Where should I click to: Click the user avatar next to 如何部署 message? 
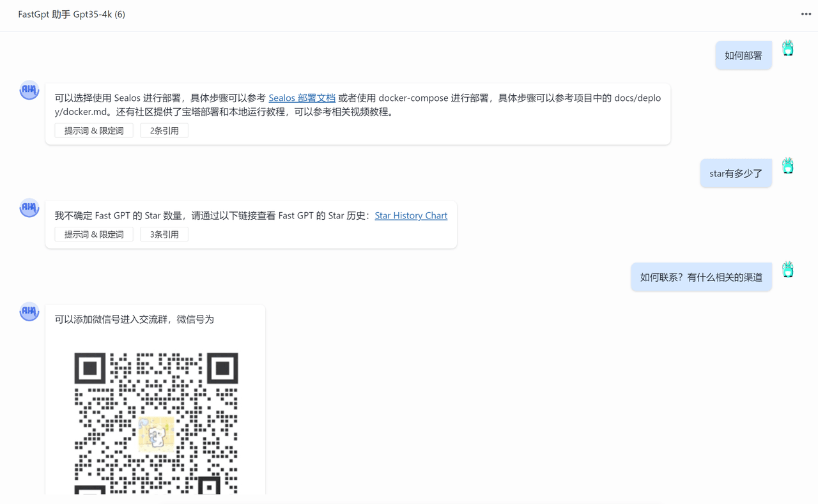[787, 47]
